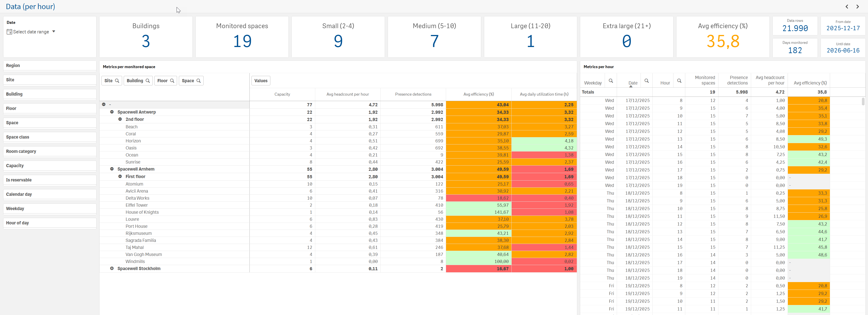Open the calendar icon in Date filter
This screenshot has height=315, width=868.
(x=10, y=32)
